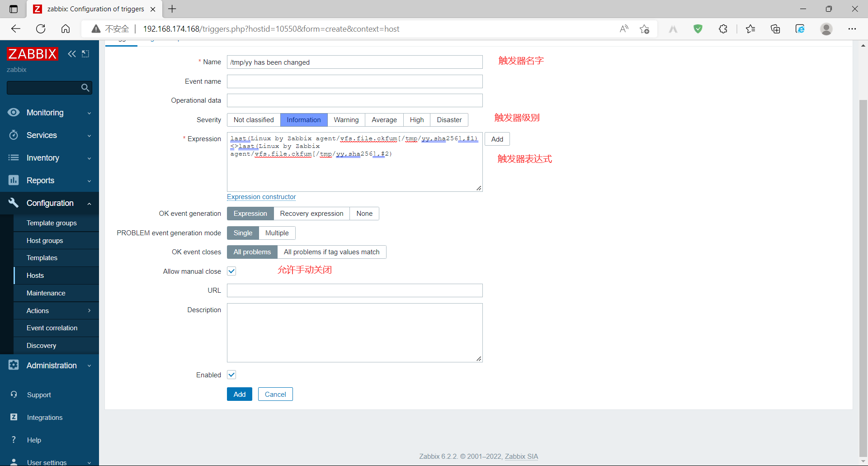Open Template groups in Configuration
The height and width of the screenshot is (466, 868).
point(52,223)
